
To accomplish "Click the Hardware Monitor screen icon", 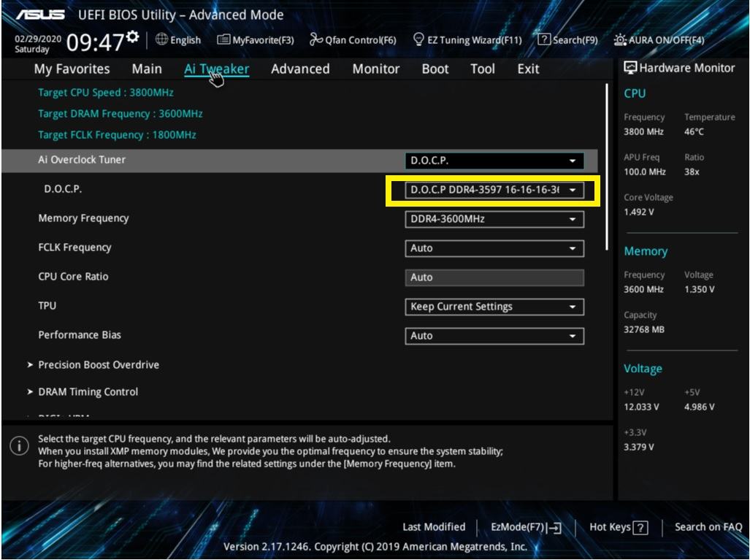I will point(630,68).
